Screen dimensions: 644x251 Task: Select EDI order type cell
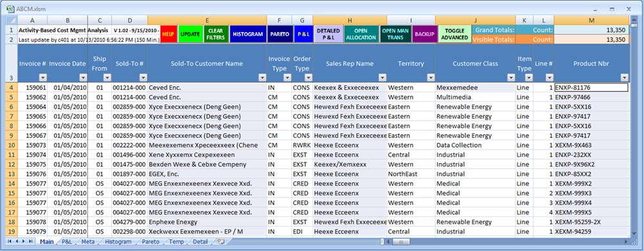click(x=302, y=231)
